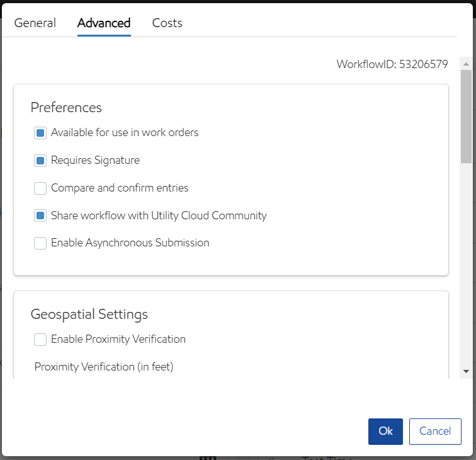Screen dimensions: 476x460
Task: Select the Advanced tab
Action: (104, 23)
